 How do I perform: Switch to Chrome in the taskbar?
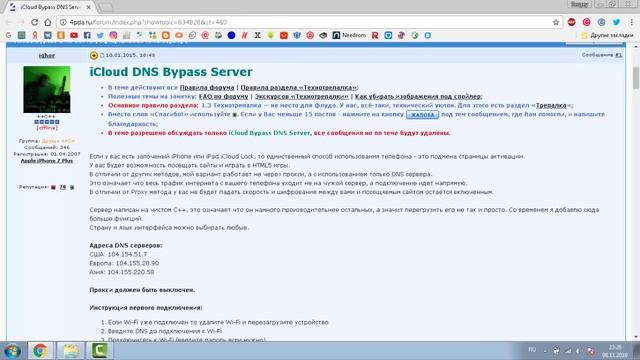click(40, 351)
